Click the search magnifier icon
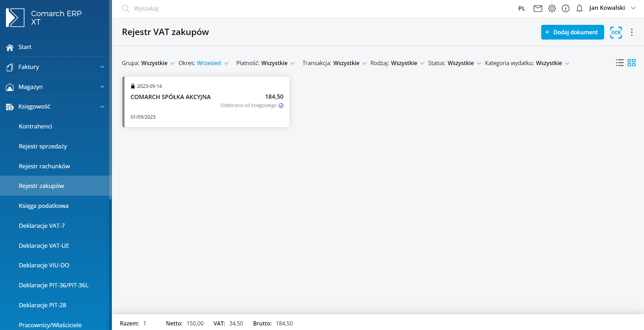Image resolution: width=644 pixels, height=330 pixels. (x=125, y=8)
